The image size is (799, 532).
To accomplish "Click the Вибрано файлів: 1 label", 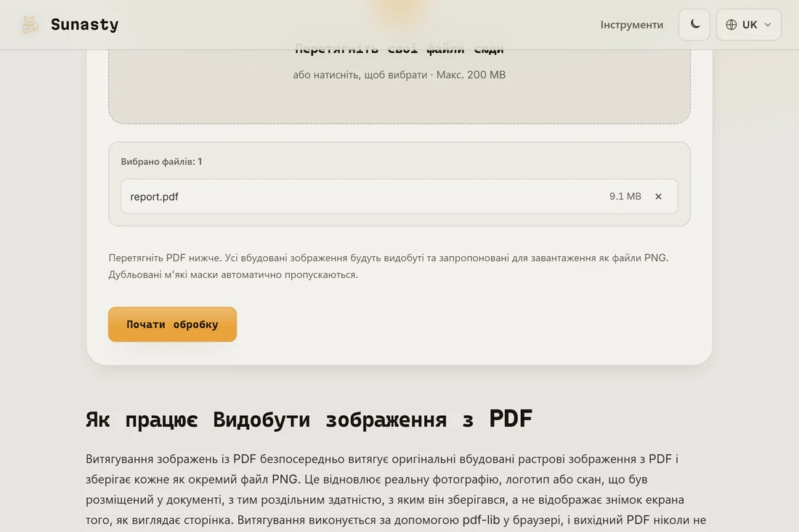I will click(161, 161).
